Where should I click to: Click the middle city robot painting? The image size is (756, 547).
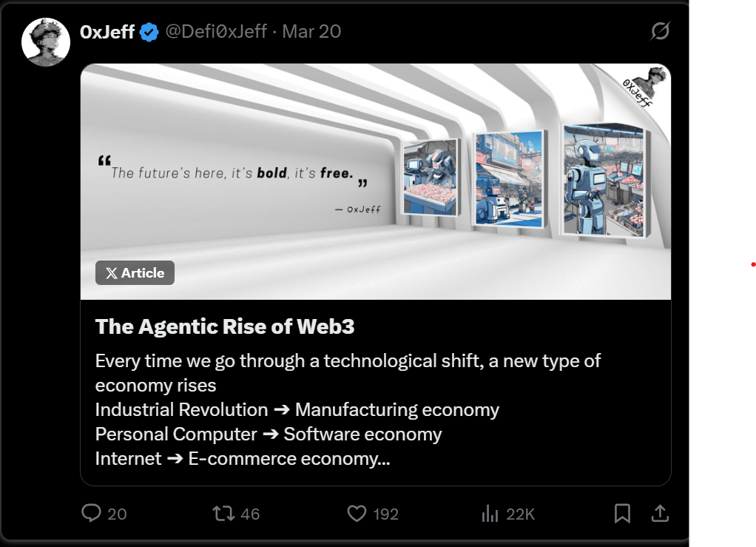(510, 178)
